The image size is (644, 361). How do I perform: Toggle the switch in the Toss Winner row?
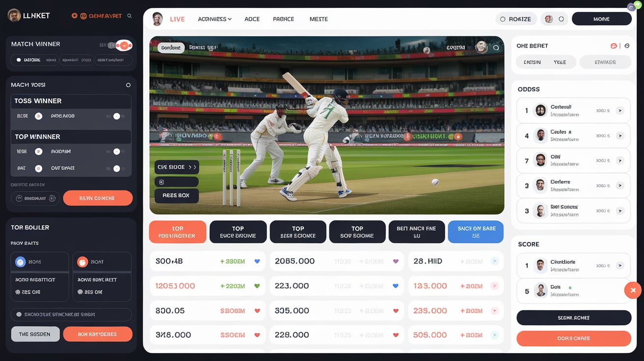[x=116, y=116]
